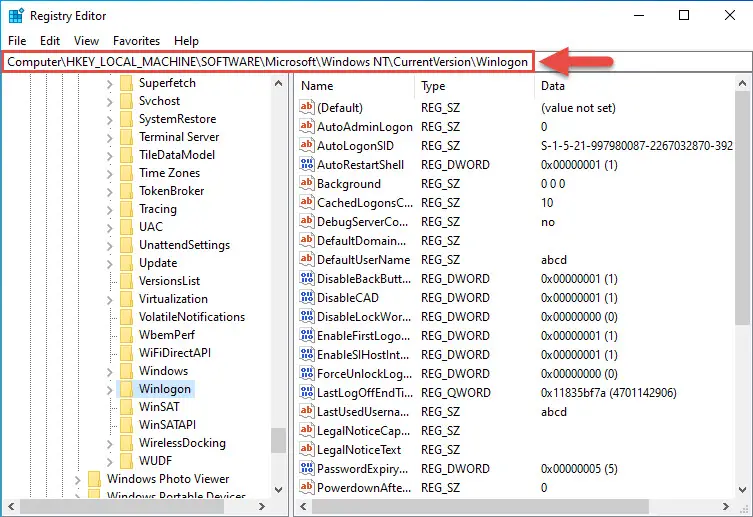Image resolution: width=753 pixels, height=517 pixels.
Task: Expand the Update key
Action: coord(109,264)
